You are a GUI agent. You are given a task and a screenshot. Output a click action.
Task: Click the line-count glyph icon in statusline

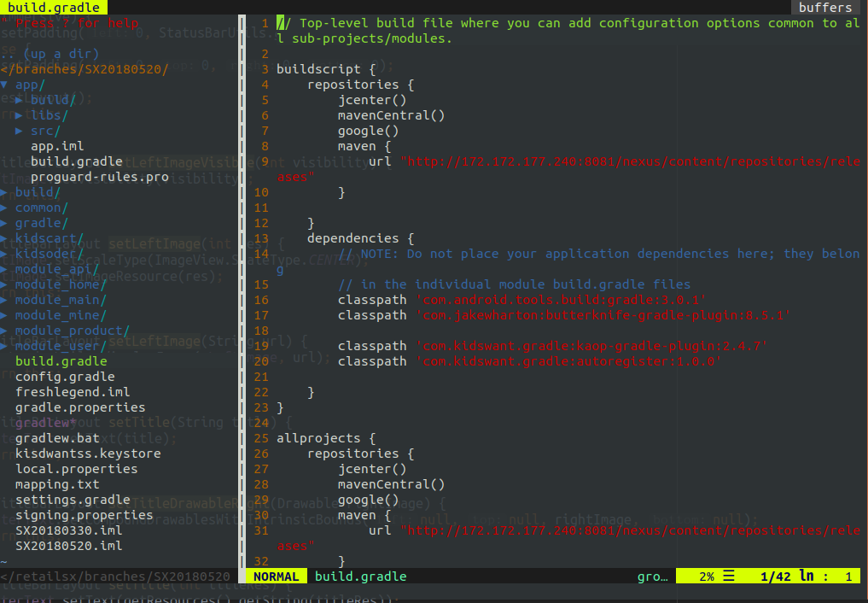[729, 577]
